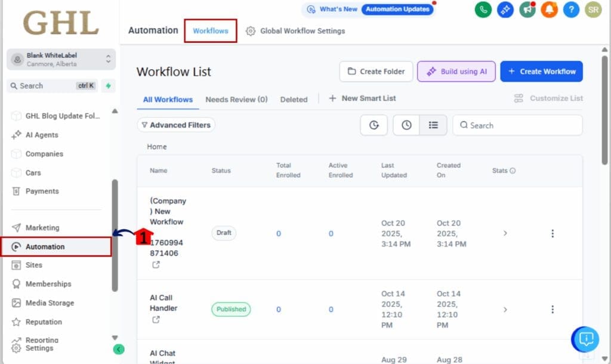Expand the Company New Workflow row chevron
This screenshot has height=364, width=611.
point(505,233)
